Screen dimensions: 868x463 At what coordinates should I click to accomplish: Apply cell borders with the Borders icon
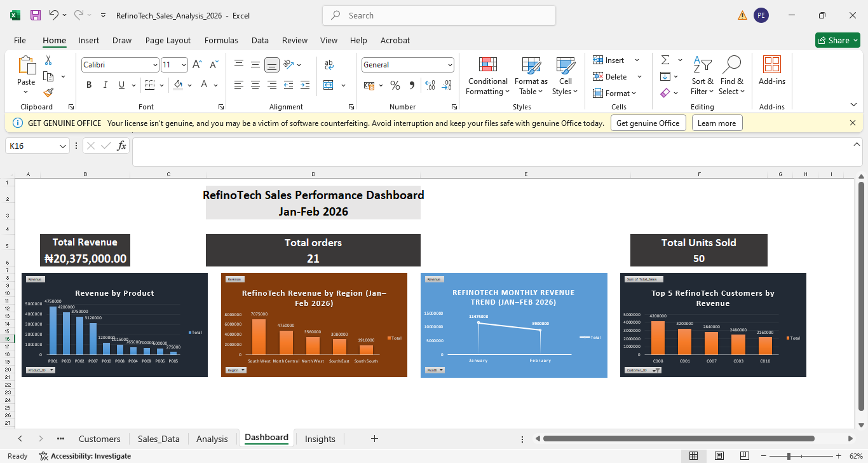pyautogui.click(x=149, y=85)
